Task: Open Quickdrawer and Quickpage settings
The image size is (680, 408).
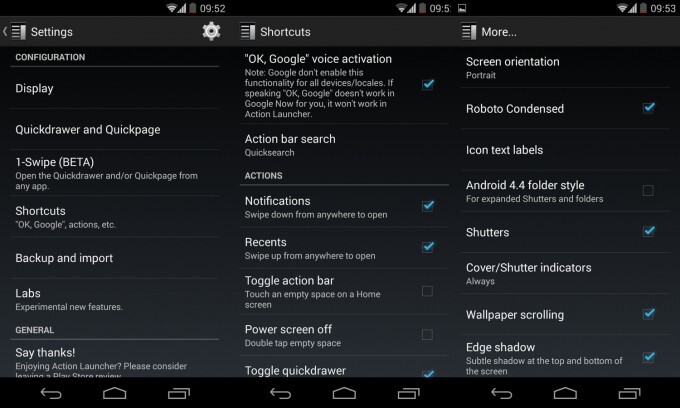Action: pyautogui.click(x=114, y=130)
